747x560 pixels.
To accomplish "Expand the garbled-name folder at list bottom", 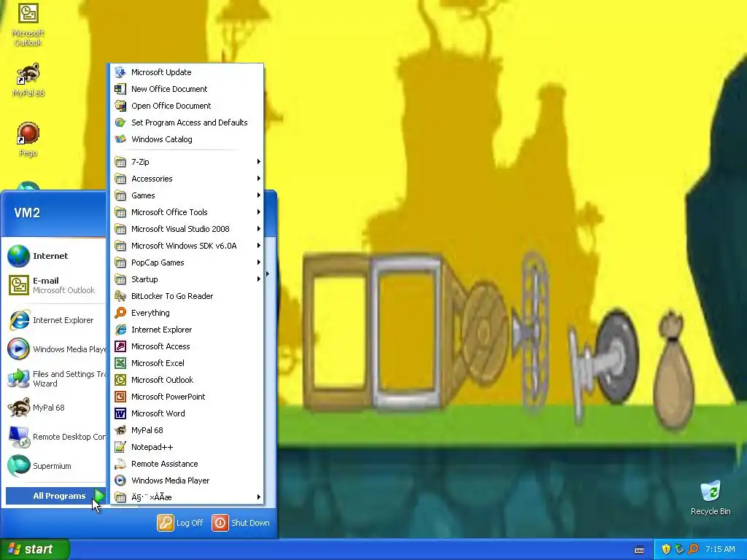I will (187, 497).
